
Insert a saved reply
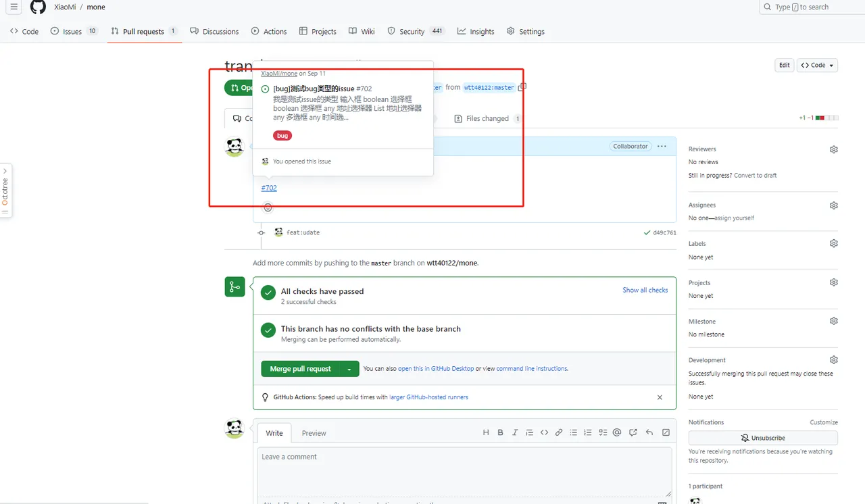pos(649,433)
